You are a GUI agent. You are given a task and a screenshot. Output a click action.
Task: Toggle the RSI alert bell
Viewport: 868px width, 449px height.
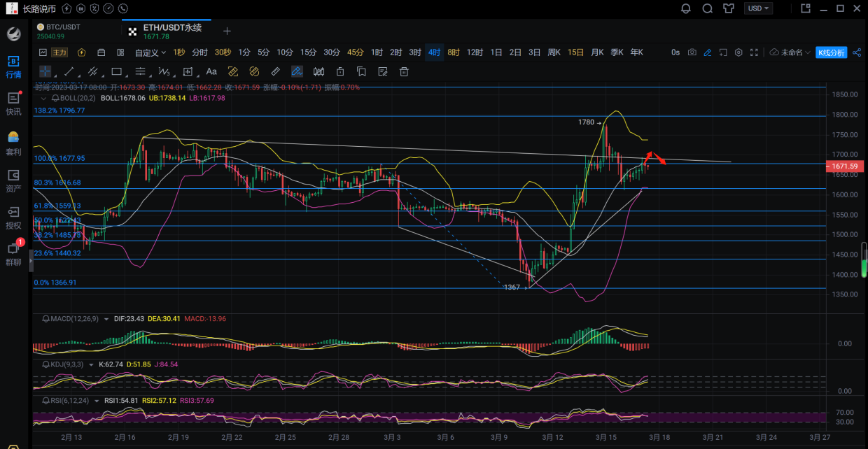pyautogui.click(x=47, y=401)
